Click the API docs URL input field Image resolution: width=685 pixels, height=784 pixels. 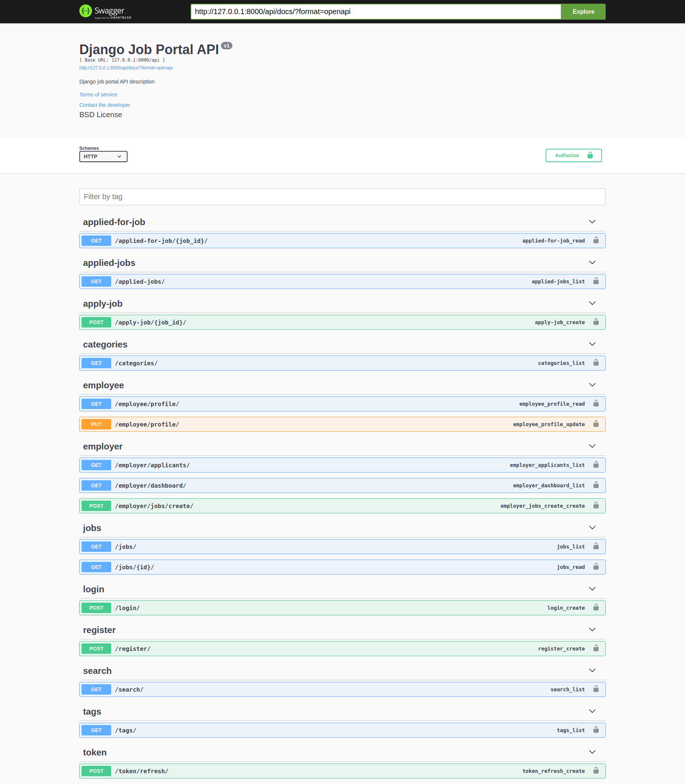(376, 11)
